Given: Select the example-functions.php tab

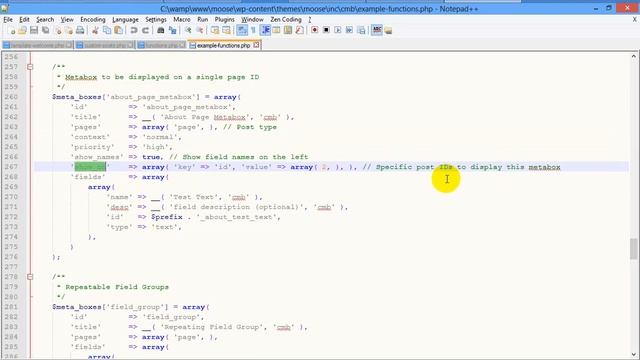Looking at the screenshot, I should tap(223, 45).
